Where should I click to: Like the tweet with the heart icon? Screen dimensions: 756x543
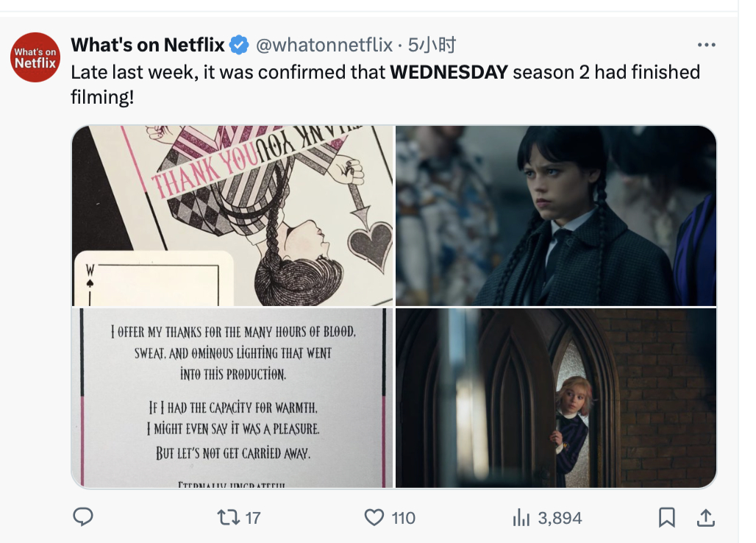(374, 517)
